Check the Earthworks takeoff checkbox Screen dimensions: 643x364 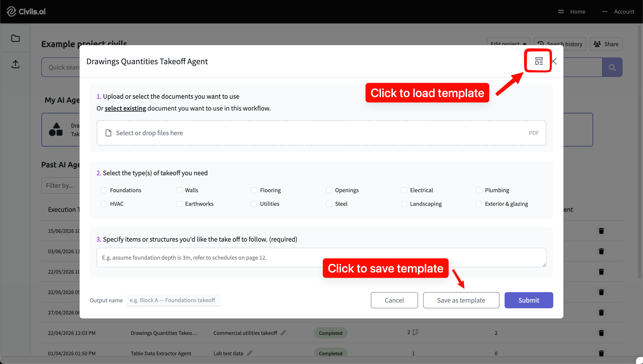[x=179, y=204]
